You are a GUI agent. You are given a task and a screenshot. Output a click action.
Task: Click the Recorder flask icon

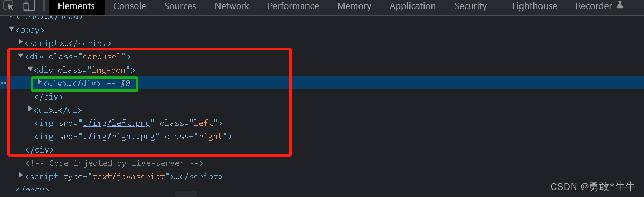620,5
